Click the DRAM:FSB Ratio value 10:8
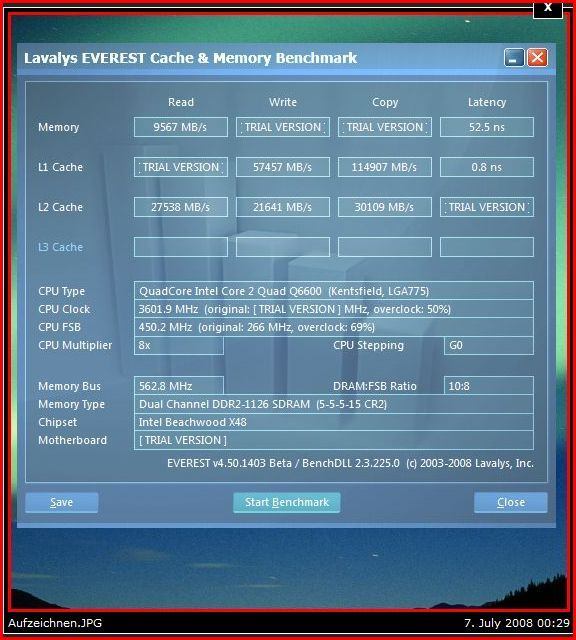The width and height of the screenshot is (576, 640). [489, 386]
